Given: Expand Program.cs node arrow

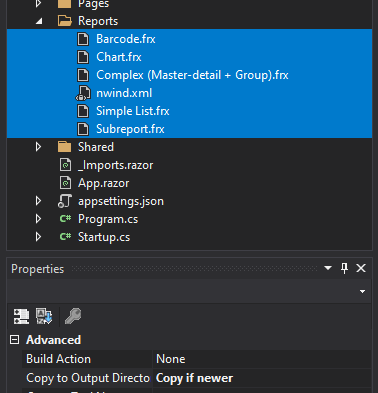Looking at the screenshot, I should coord(38,219).
